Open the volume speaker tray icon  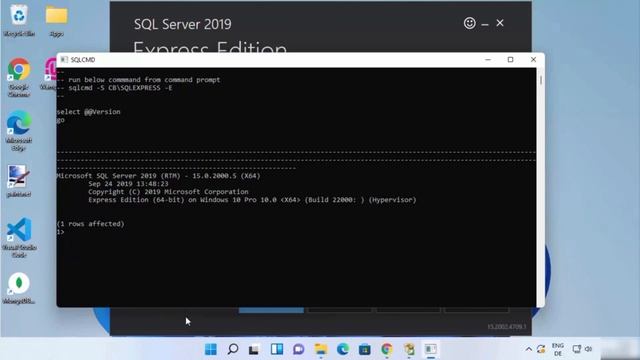point(589,349)
